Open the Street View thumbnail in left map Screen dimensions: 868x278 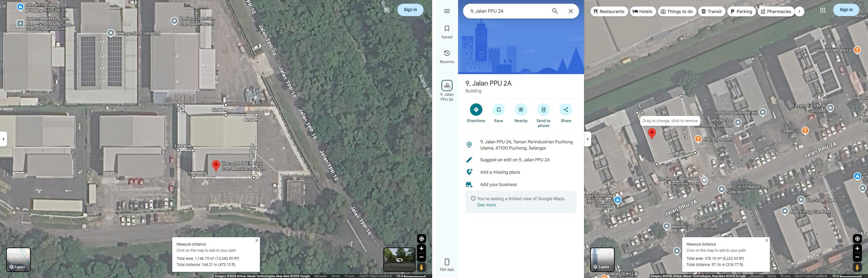click(x=399, y=259)
